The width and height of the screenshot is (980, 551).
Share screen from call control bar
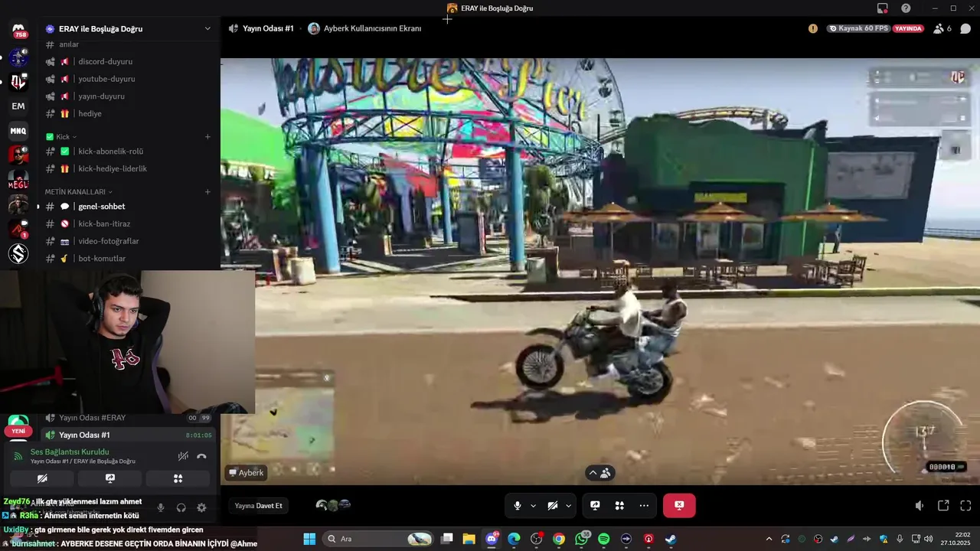tap(595, 506)
